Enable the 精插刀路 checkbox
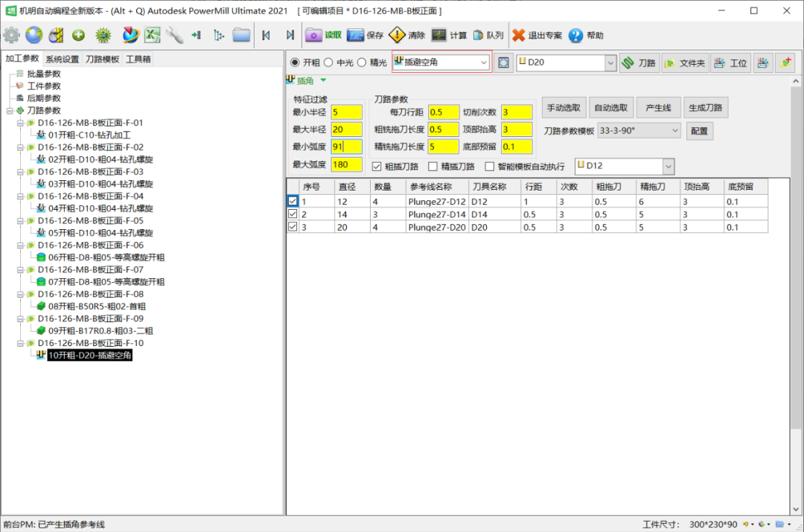Viewport: 804px width, 532px height. (434, 166)
